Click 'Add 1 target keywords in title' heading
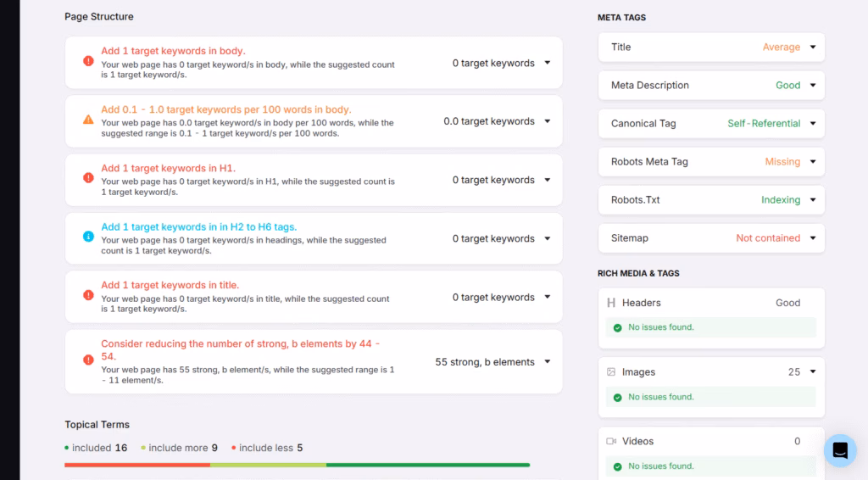868x480 pixels. (x=170, y=285)
